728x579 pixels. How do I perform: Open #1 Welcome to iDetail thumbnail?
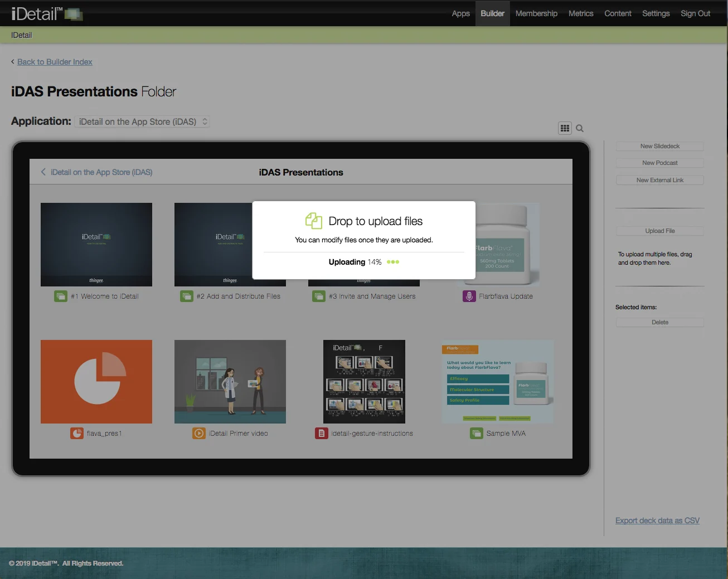96,245
